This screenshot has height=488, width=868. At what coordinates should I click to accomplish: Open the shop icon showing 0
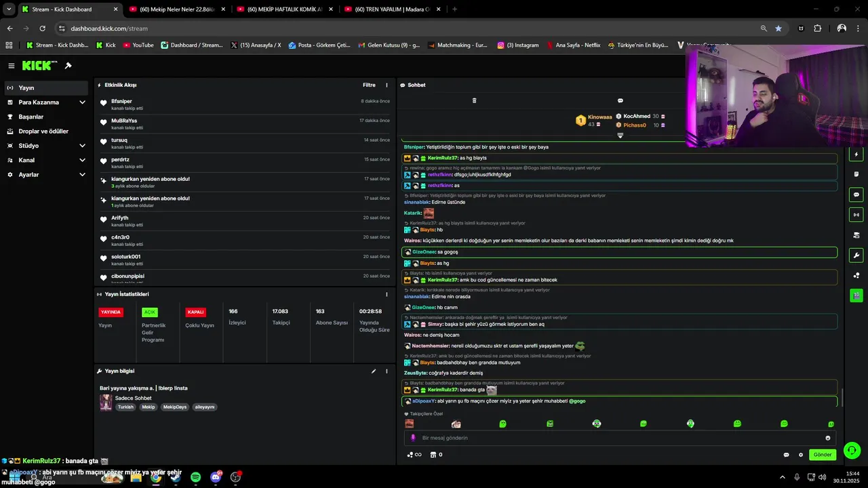(436, 455)
